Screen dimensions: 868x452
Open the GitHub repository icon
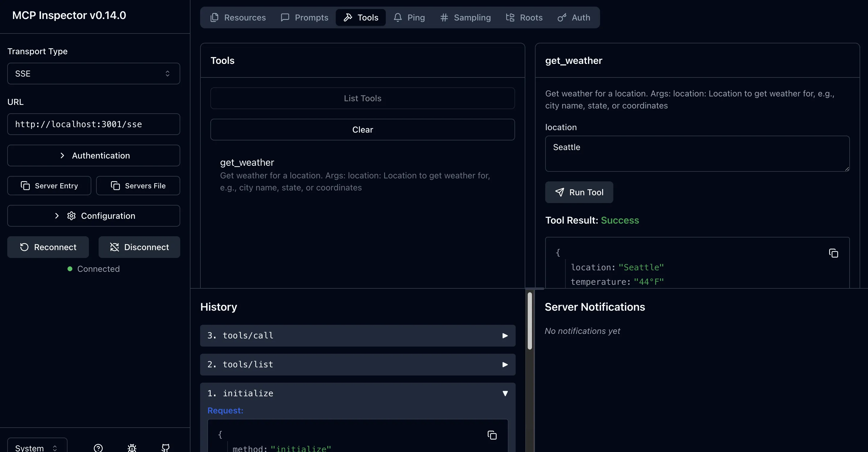click(165, 448)
